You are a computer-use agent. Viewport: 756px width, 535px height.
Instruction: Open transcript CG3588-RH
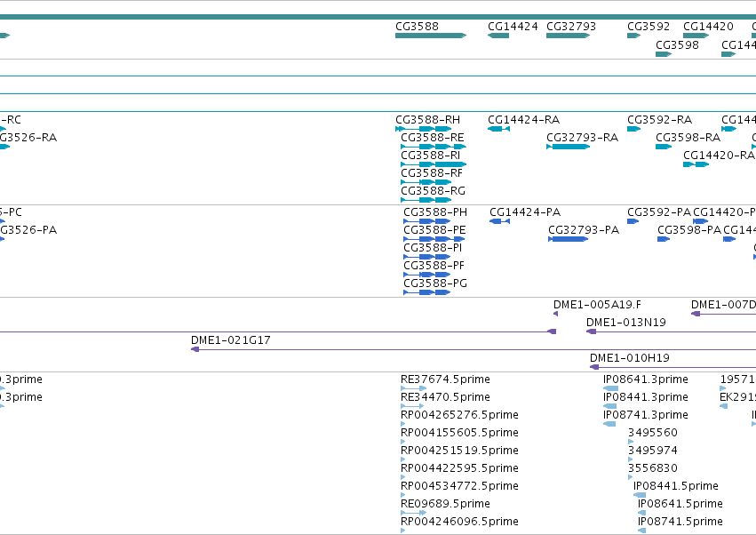point(424,129)
